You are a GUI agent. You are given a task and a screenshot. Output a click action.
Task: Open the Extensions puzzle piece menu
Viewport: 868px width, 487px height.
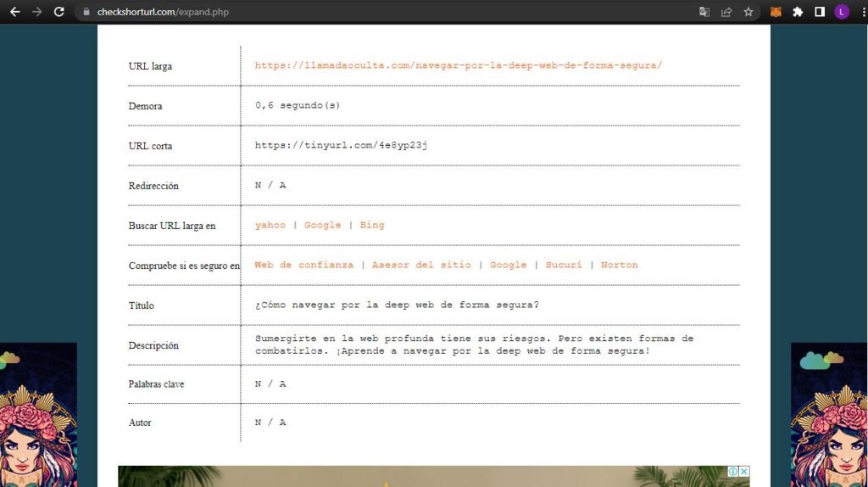coord(798,12)
